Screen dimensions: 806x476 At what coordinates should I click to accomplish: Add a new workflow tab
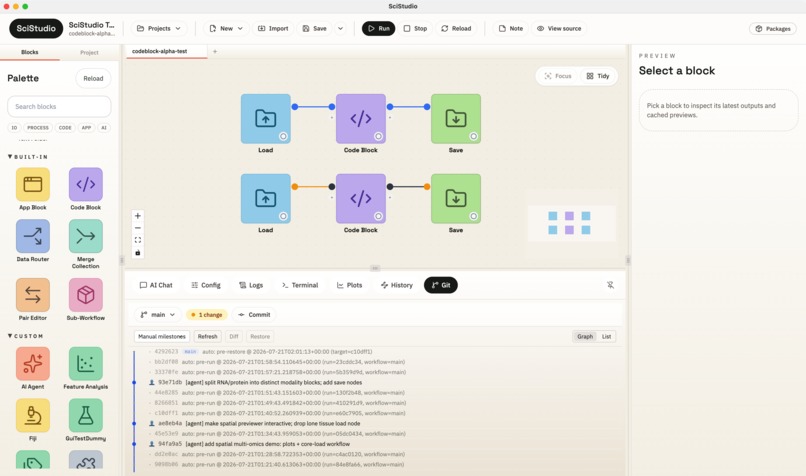215,51
